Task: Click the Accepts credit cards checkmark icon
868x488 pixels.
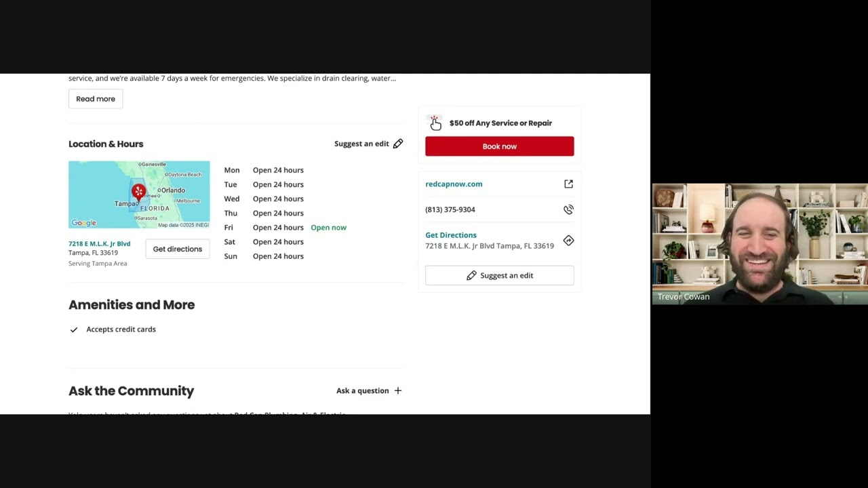Action: 74,329
